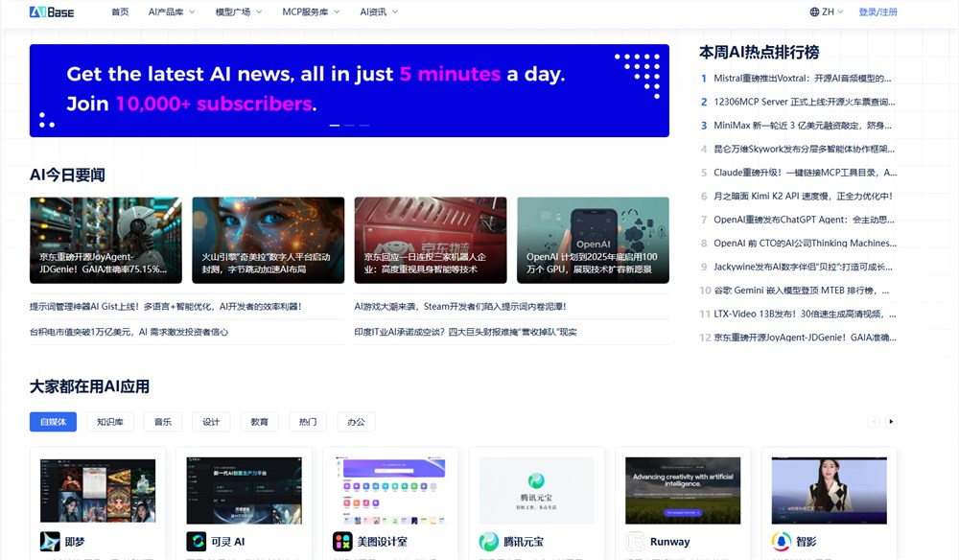Click the OpenAI GPU news thumbnail

(593, 240)
